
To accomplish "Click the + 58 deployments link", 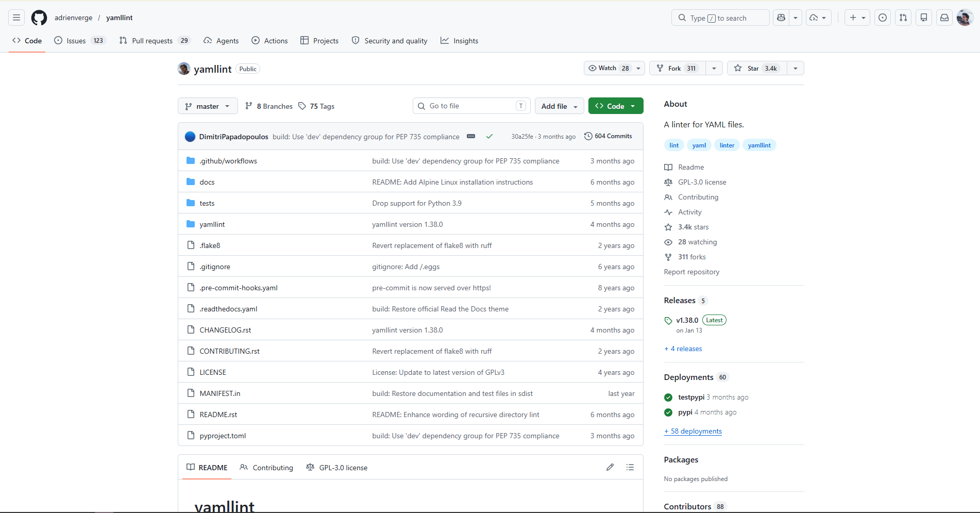I will 693,431.
